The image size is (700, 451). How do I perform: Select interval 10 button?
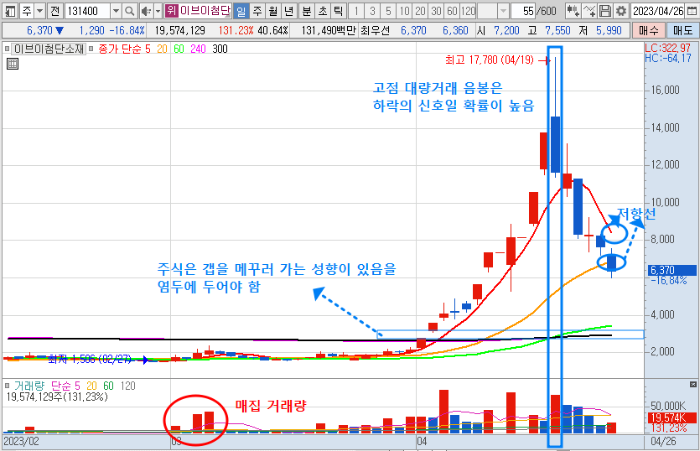(x=404, y=11)
